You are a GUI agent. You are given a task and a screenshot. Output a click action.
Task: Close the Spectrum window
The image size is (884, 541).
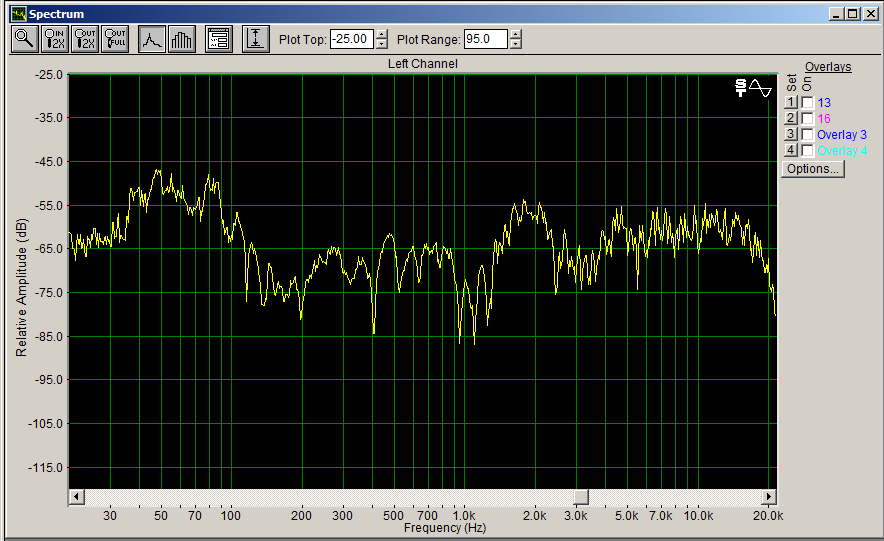coord(870,14)
